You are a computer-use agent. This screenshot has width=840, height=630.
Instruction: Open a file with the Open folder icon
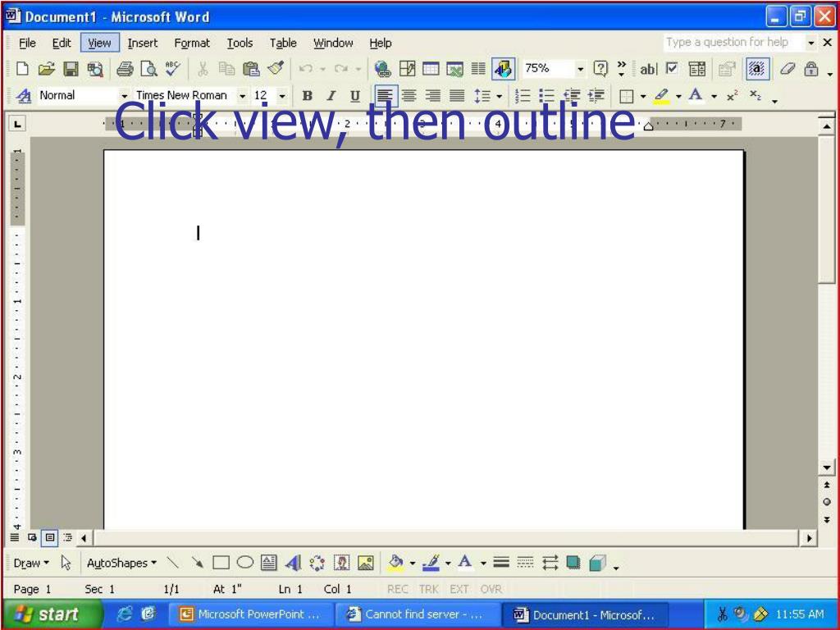[47, 69]
